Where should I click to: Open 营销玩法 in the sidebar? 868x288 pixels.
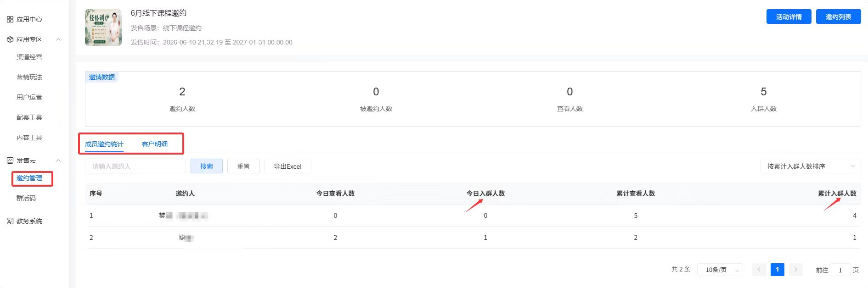click(x=29, y=77)
